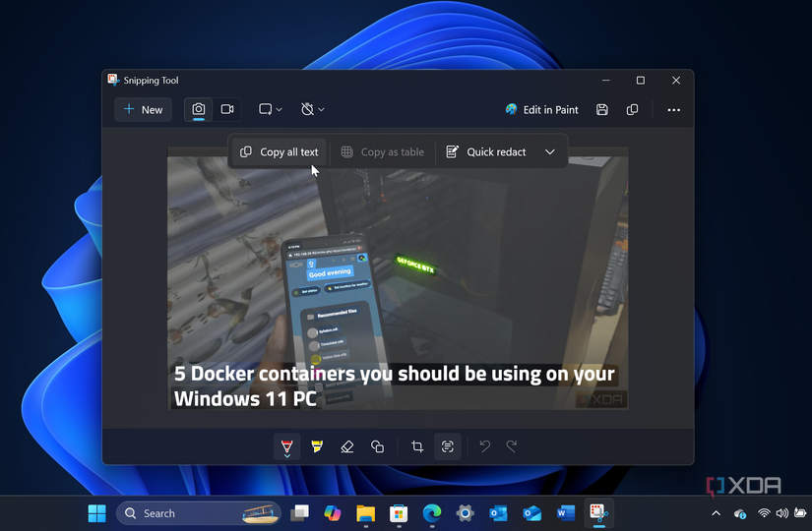This screenshot has width=812, height=531.
Task: Open the delay timer dropdown
Action: (312, 110)
